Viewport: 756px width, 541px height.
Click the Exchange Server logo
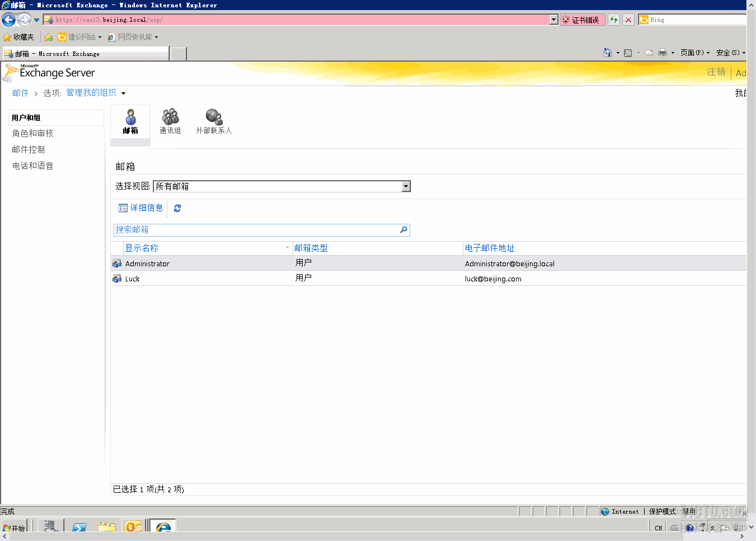pos(49,72)
